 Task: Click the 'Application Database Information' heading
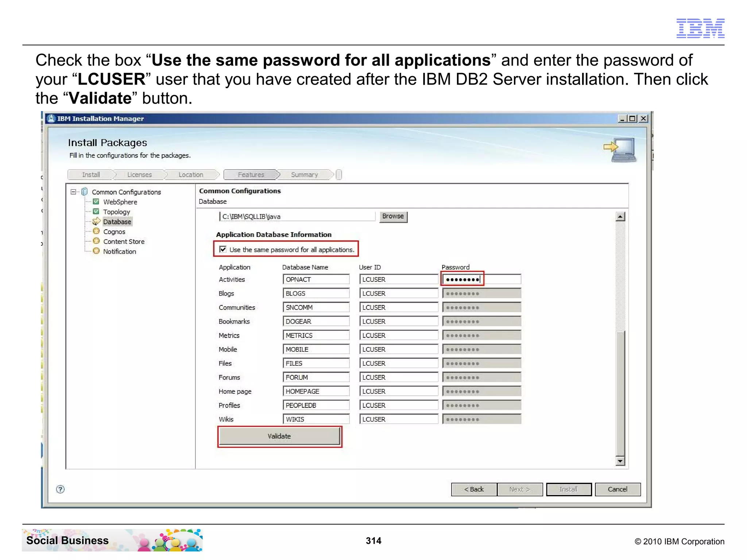pos(274,234)
